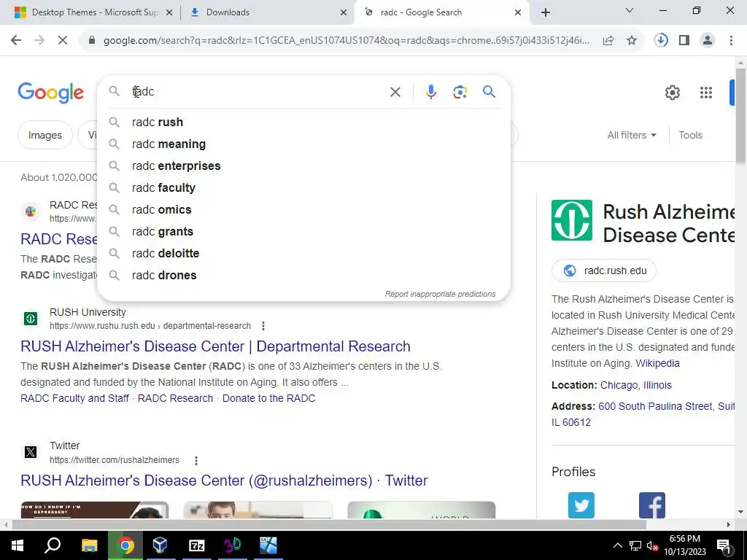Viewport: 747px width, 560px height.
Task: Show hidden tray icons chevron
Action: coord(617,545)
